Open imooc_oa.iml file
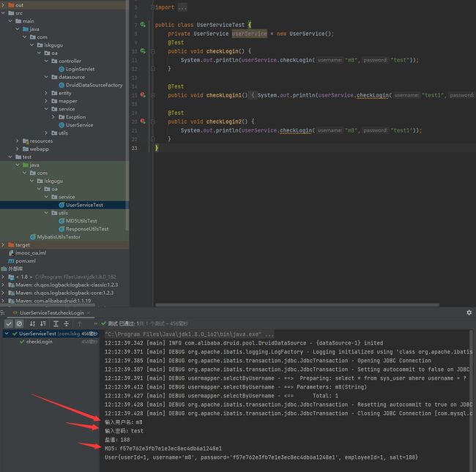 (x=31, y=252)
